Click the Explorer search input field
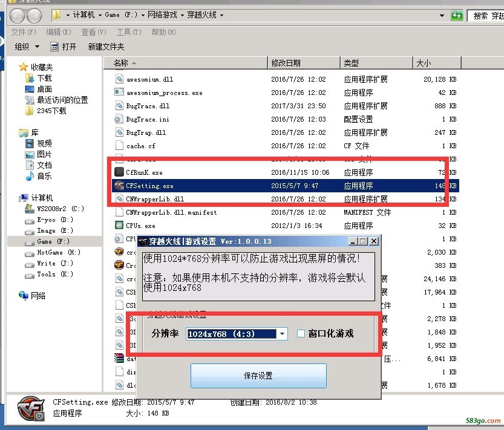 [486, 16]
